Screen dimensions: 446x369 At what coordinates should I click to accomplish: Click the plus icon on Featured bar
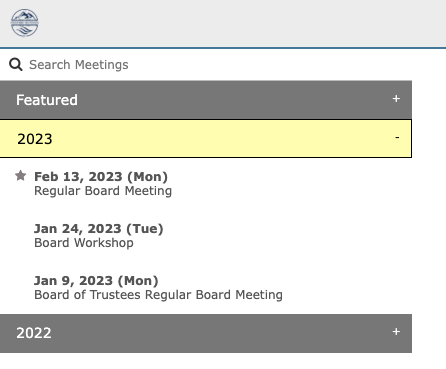pos(396,99)
